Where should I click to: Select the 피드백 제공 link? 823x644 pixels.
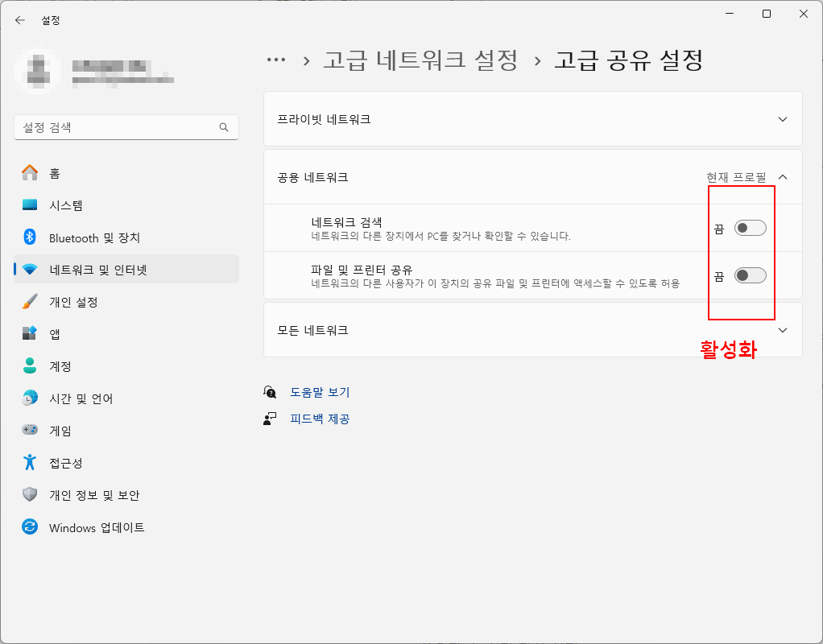pos(321,419)
